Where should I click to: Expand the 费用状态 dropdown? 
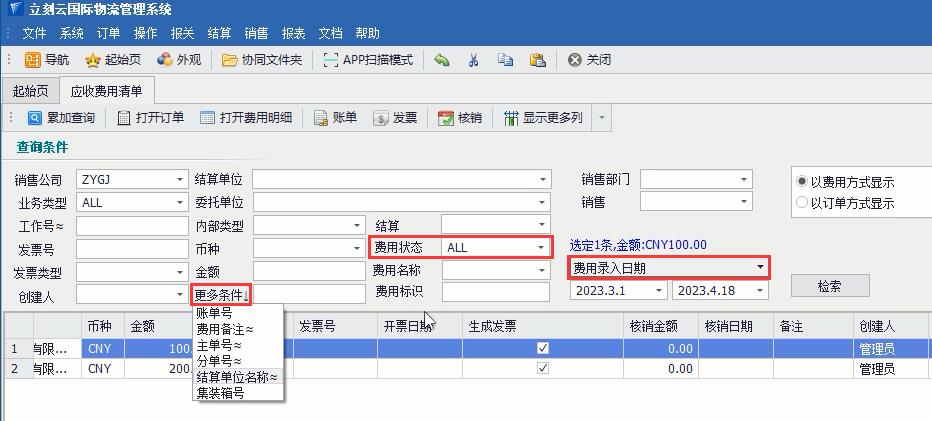pos(541,247)
